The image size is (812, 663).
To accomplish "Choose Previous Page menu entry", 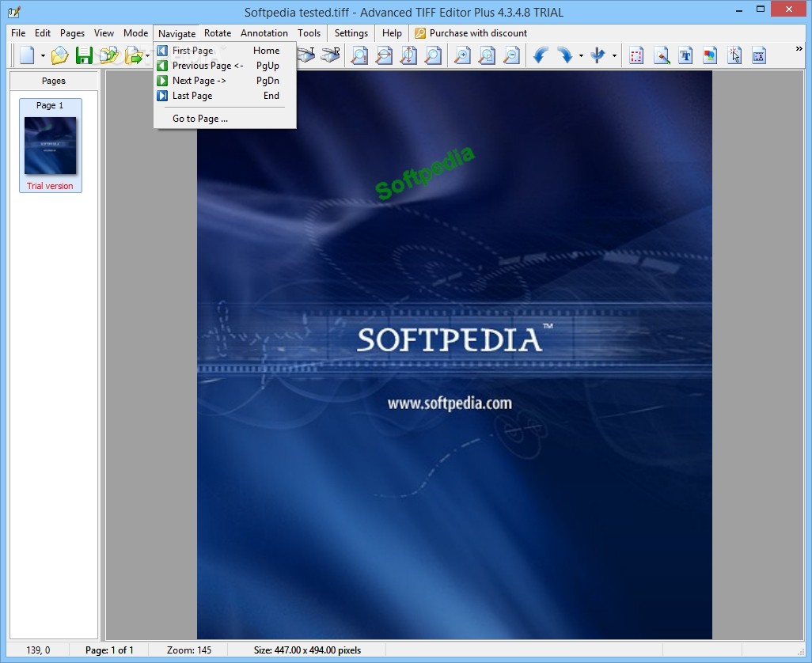I will (226, 66).
